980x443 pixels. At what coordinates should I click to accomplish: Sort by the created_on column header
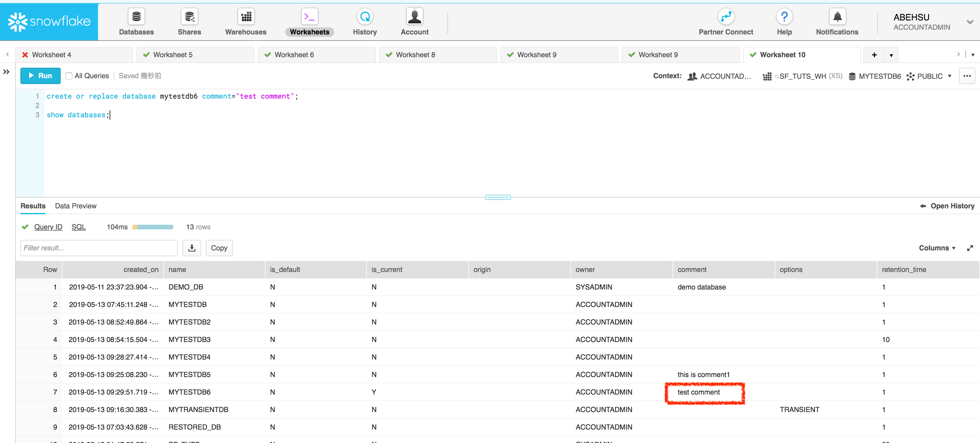click(113, 269)
